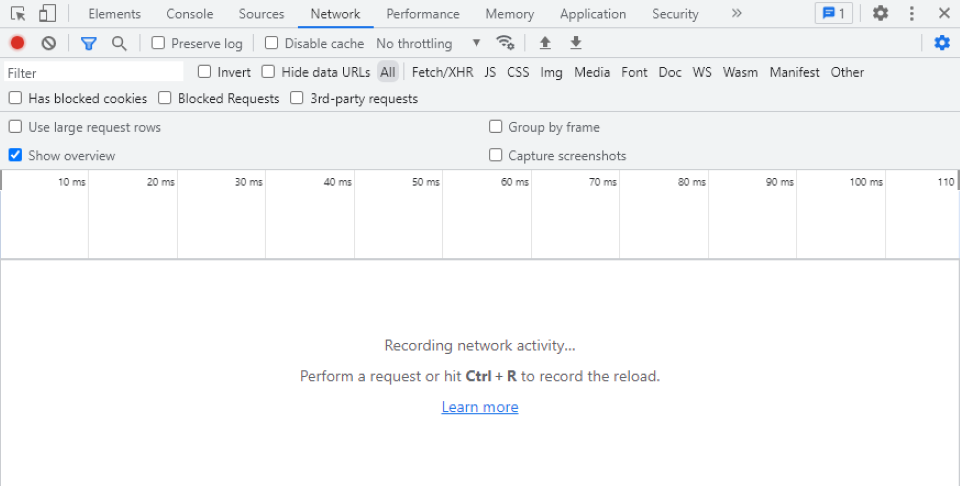The height and width of the screenshot is (486, 960).
Task: Import HAR file with upload arrow
Action: click(545, 43)
